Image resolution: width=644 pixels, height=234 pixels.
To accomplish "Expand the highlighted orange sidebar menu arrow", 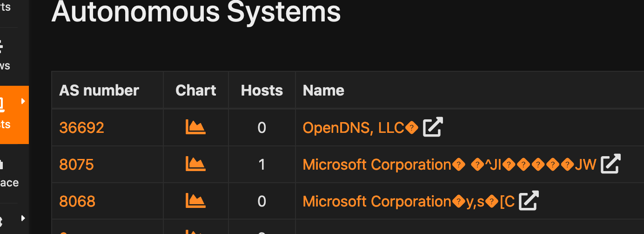I will click(x=23, y=101).
